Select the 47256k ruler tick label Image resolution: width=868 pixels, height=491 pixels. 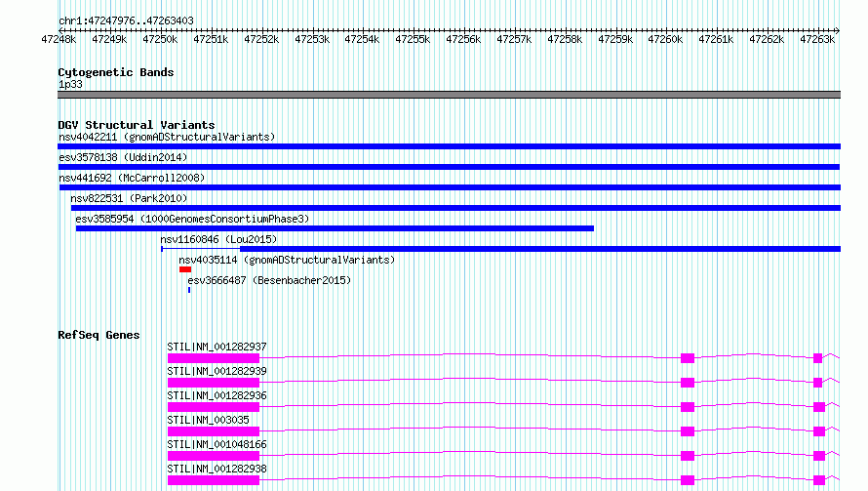[463, 39]
